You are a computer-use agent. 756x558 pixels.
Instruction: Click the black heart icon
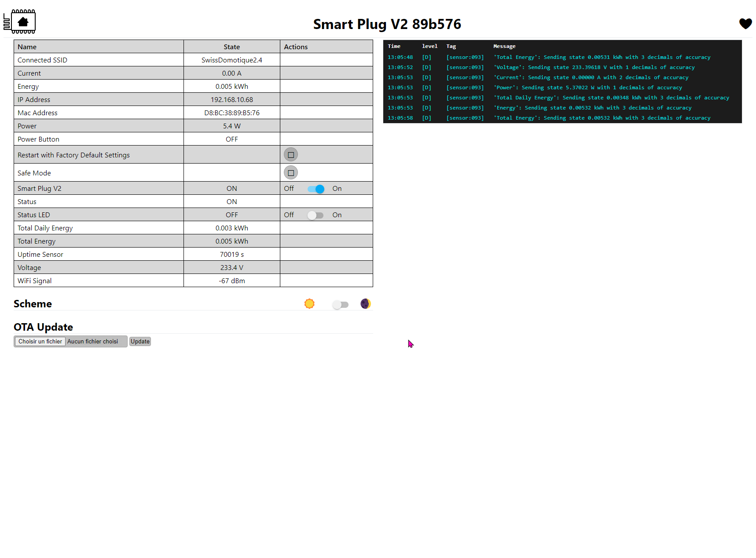[745, 24]
